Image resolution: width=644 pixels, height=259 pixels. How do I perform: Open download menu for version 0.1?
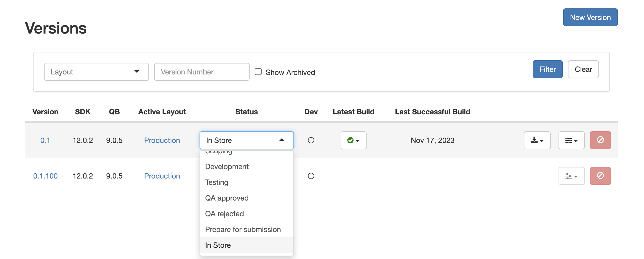(x=537, y=140)
